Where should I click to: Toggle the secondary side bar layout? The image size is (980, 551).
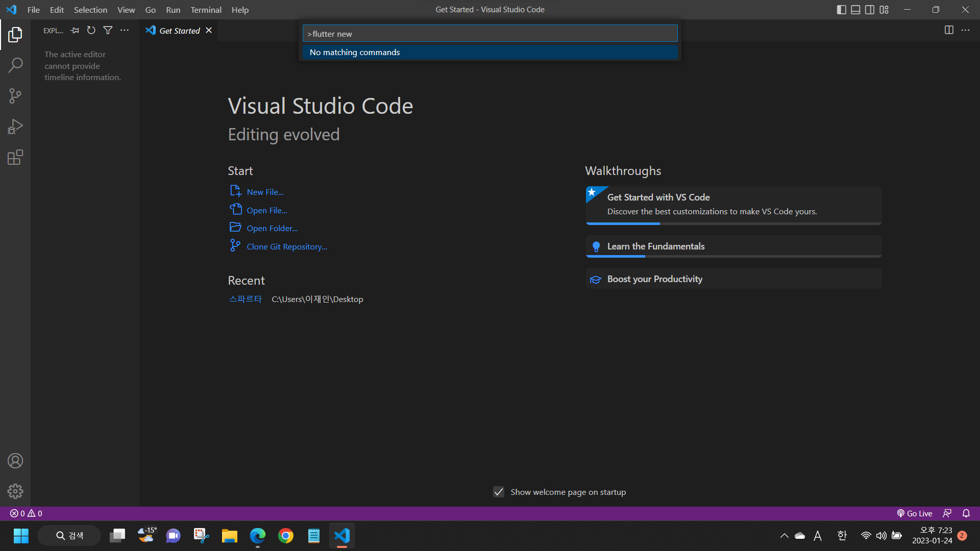(870, 10)
